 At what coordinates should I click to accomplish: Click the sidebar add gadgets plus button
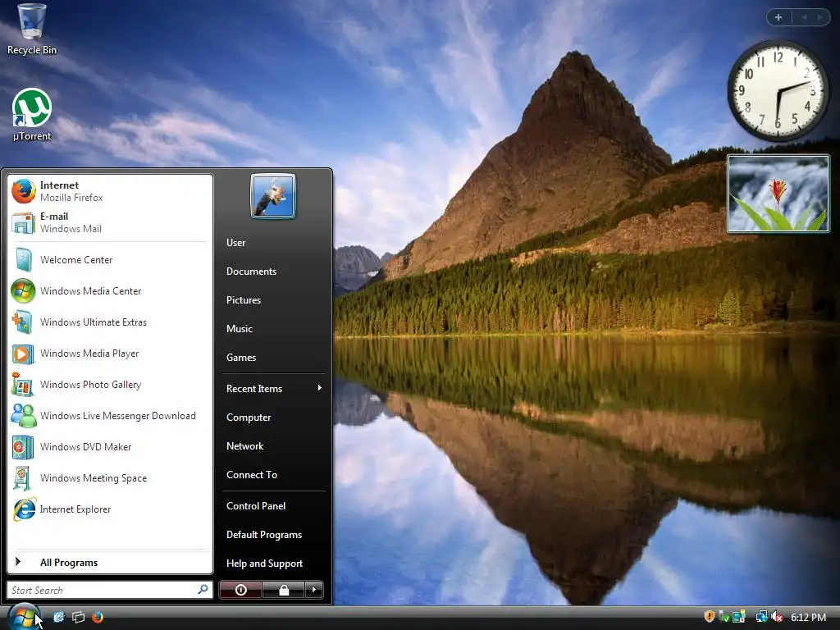[778, 18]
